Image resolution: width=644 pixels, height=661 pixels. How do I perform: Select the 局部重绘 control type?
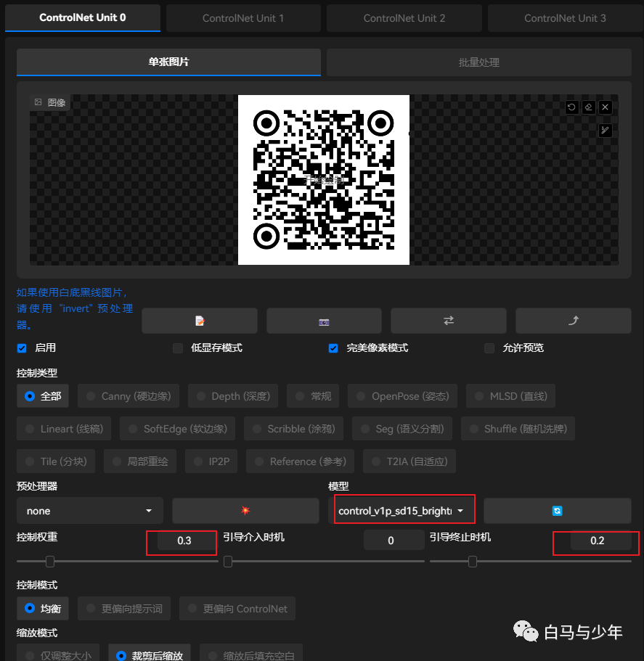[140, 461]
